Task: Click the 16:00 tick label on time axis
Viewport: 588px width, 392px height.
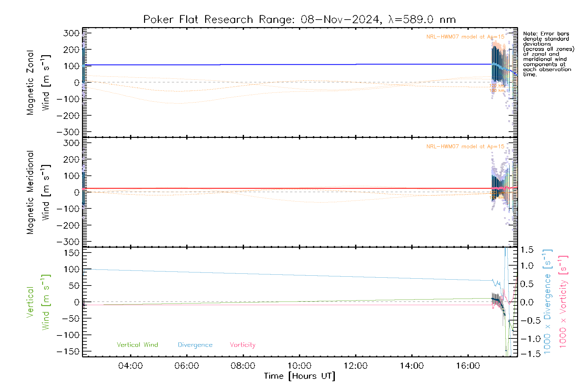Action: coord(468,366)
